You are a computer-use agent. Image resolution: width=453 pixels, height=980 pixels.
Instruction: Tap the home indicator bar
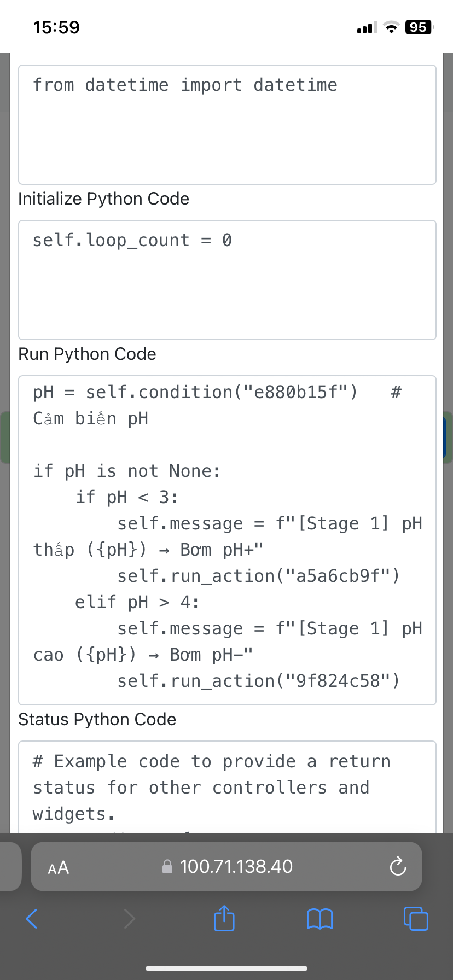coord(226,969)
